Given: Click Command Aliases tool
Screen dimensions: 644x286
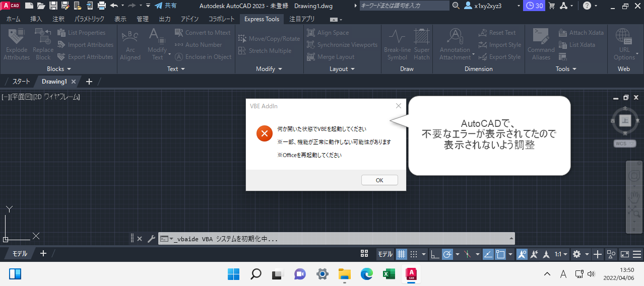Looking at the screenshot, I should pos(541,44).
